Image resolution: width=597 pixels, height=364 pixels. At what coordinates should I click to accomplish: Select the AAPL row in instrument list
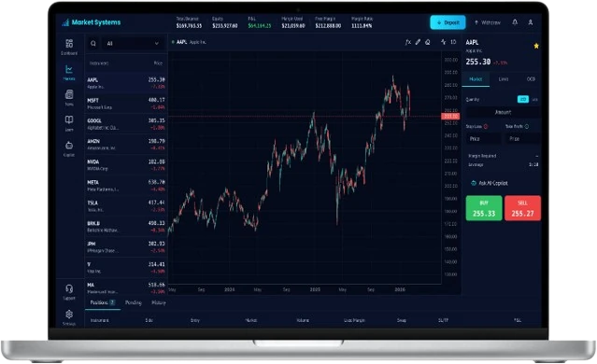[x=126, y=83]
